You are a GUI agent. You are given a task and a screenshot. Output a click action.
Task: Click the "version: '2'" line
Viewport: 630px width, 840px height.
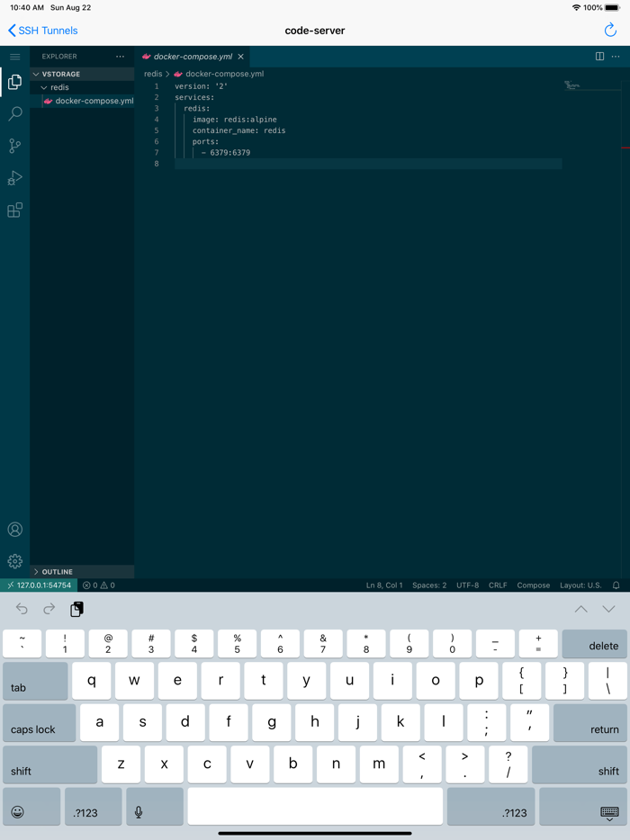point(201,86)
